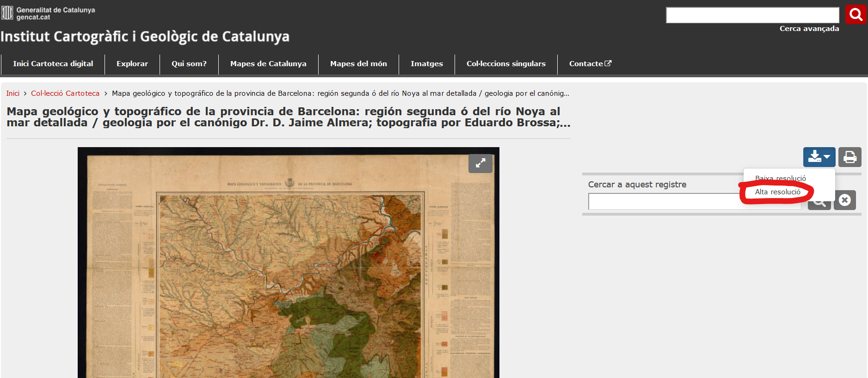
Task: Open the Imatges menu item
Action: point(427,64)
